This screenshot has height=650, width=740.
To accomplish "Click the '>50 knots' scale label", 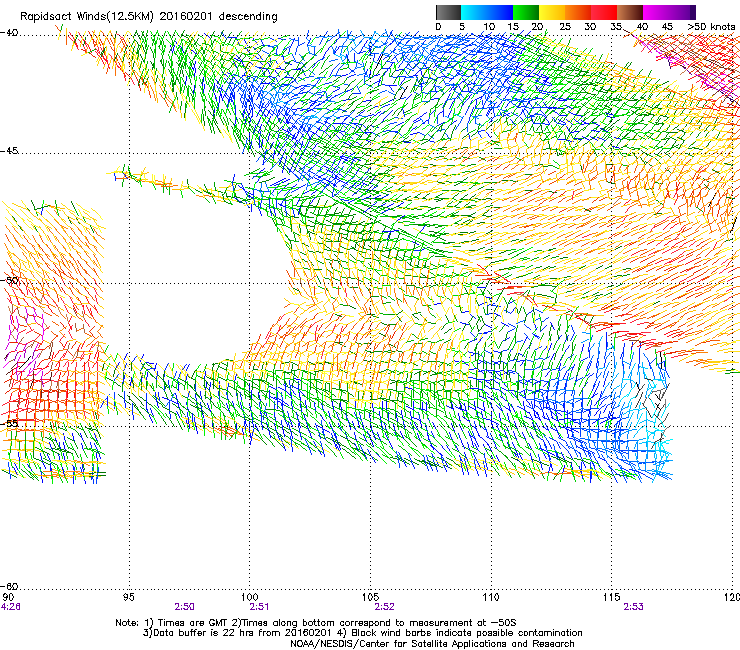I will click(711, 27).
